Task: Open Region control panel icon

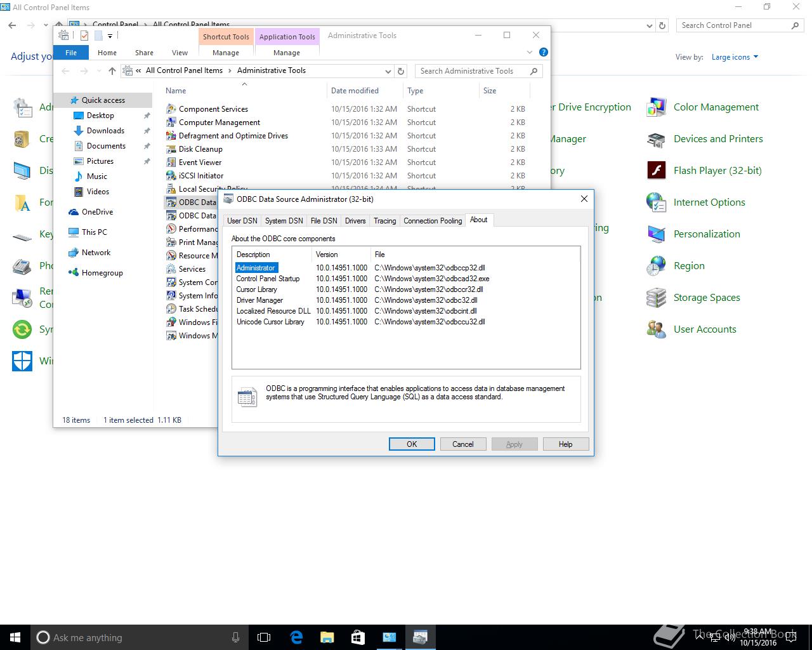Action: pos(657,266)
